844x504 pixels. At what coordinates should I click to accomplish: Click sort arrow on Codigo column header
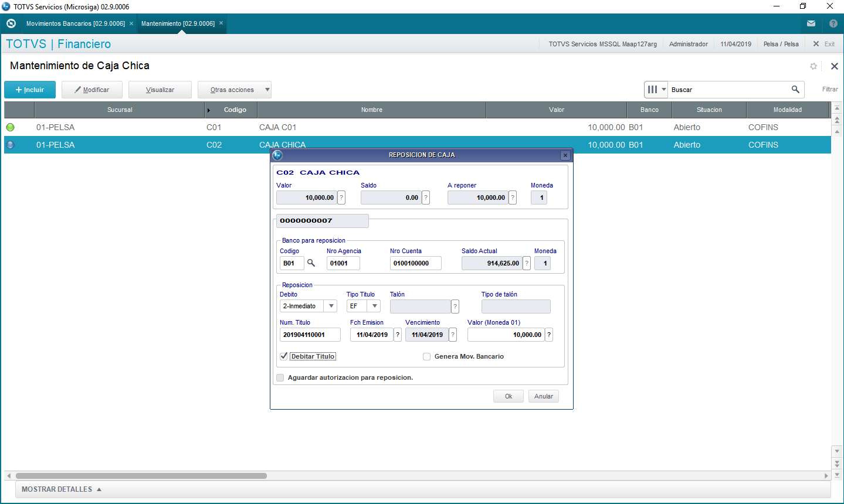(209, 110)
